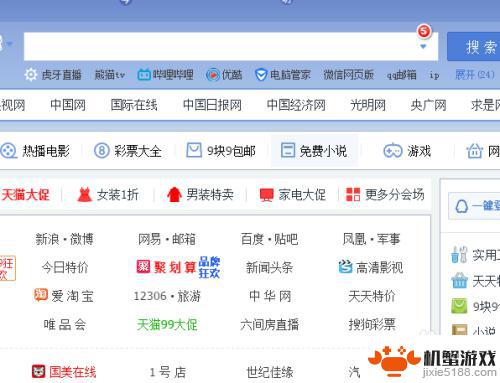Open the 爱淘宝 orange 淘 icon
Viewport: 500px width, 383px height.
pyautogui.click(x=41, y=295)
